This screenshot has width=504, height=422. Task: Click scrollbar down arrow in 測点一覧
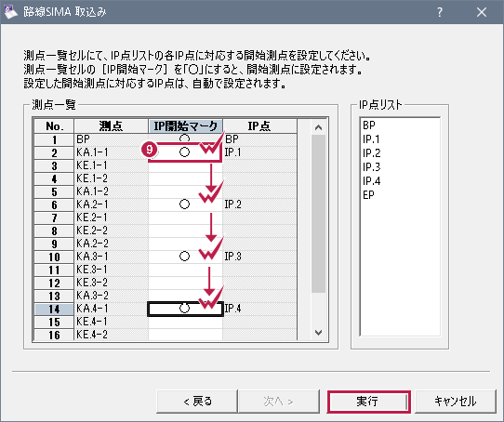coord(319,333)
